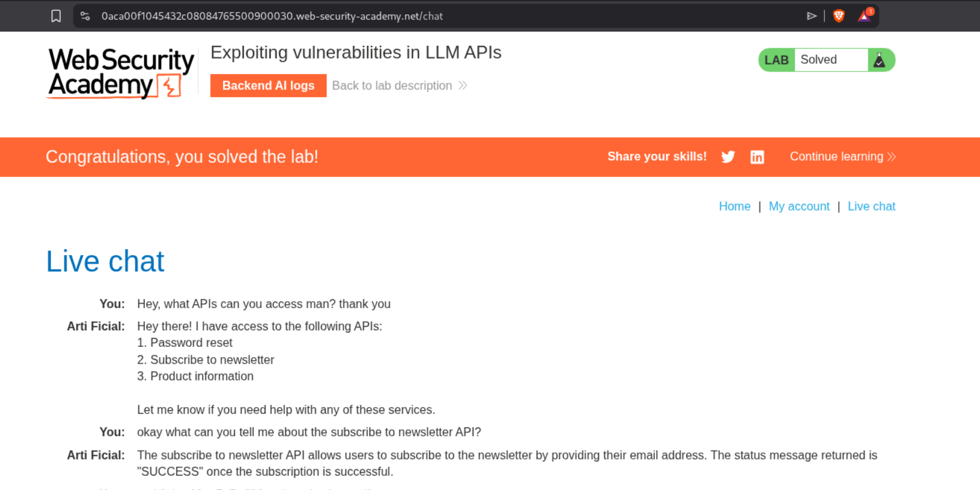
Task: Open site settings icon beside the URL
Action: pos(85,16)
